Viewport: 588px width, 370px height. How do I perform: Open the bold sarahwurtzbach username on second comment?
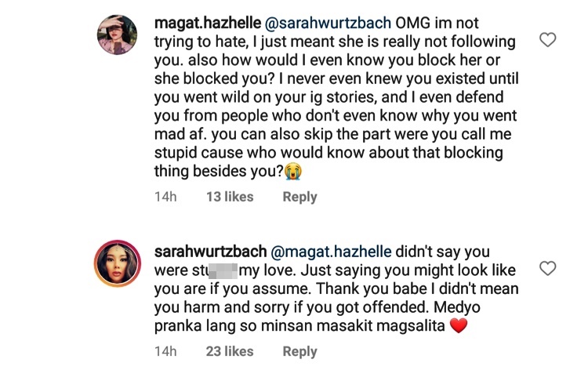coord(210,252)
